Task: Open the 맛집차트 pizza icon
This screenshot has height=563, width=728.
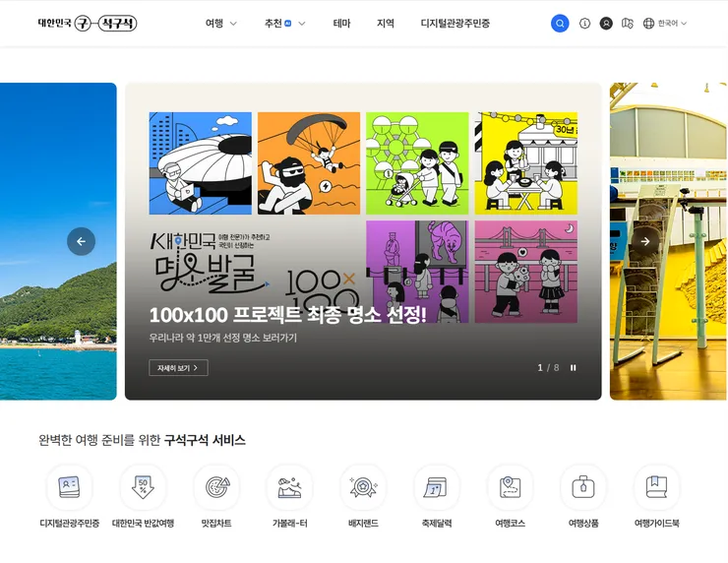Action: pos(216,487)
